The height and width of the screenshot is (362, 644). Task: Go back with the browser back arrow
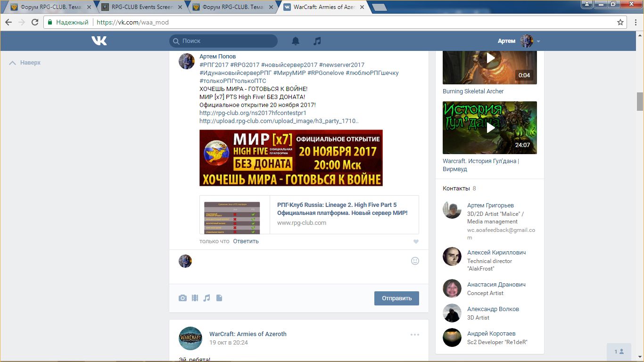click(x=8, y=22)
